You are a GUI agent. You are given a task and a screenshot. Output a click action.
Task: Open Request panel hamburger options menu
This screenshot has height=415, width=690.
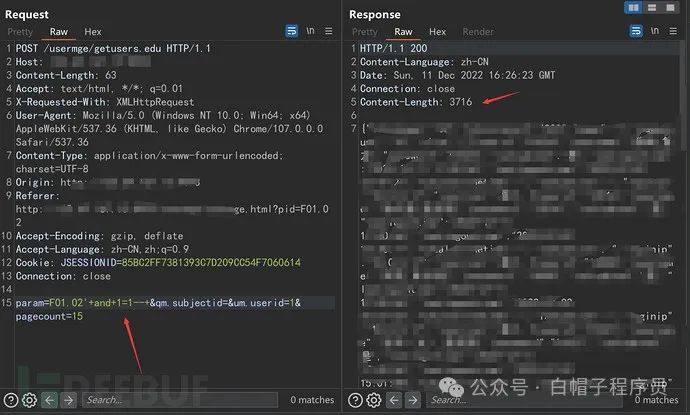pos(329,31)
